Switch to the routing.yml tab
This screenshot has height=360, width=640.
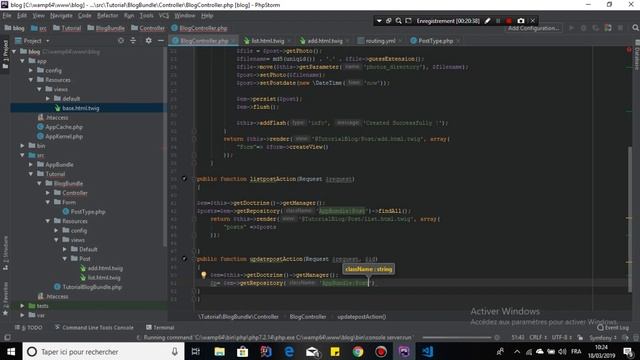380,41
